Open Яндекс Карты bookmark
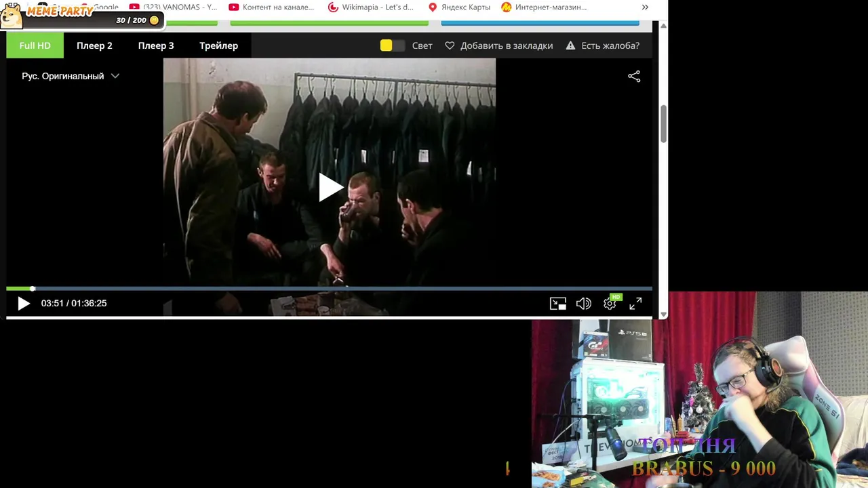 (459, 7)
